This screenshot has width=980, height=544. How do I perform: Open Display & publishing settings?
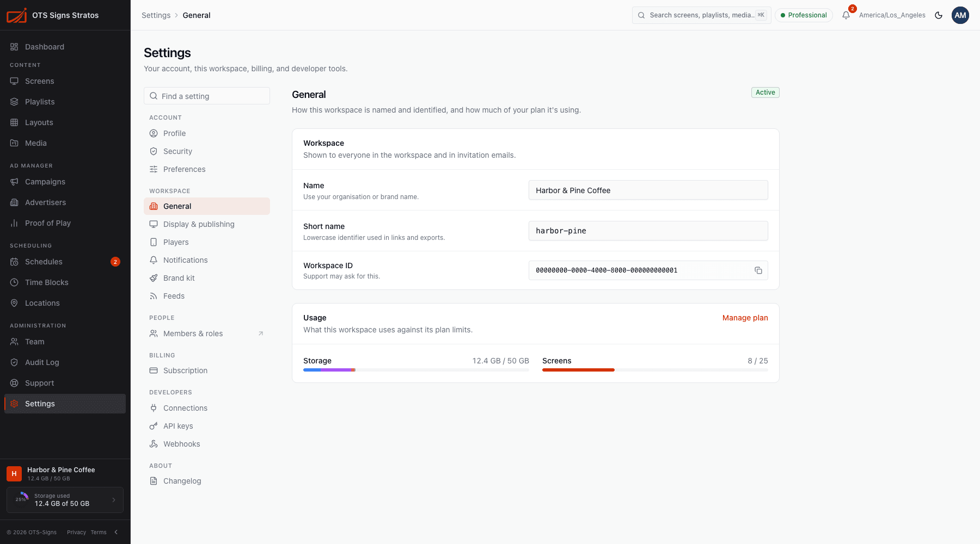(207, 224)
